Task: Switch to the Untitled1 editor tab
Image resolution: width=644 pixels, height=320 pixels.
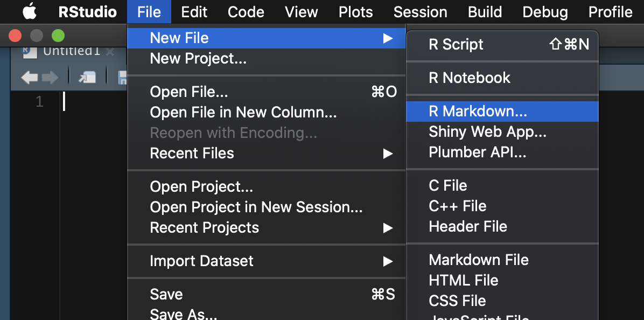Action: [70, 51]
